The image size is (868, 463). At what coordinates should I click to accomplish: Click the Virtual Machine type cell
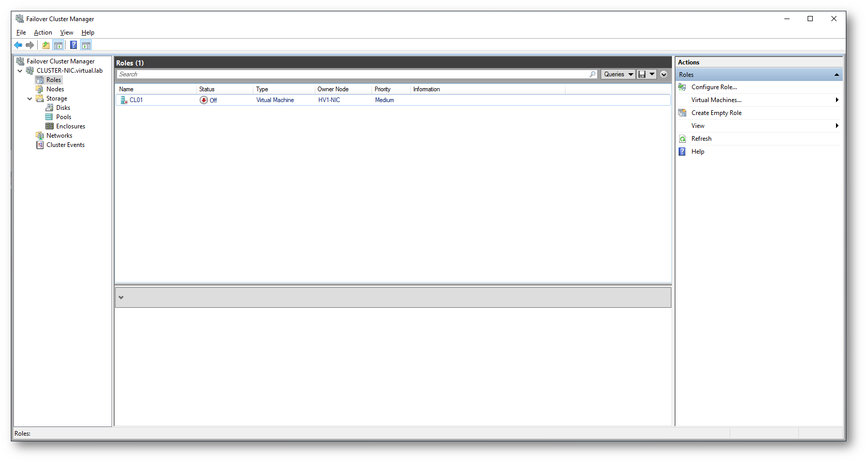[275, 100]
